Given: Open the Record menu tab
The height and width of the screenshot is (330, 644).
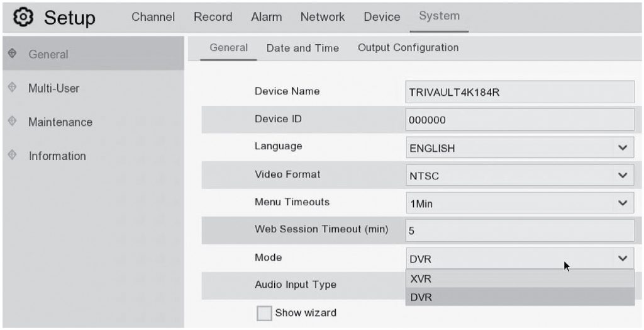Looking at the screenshot, I should click(x=213, y=17).
